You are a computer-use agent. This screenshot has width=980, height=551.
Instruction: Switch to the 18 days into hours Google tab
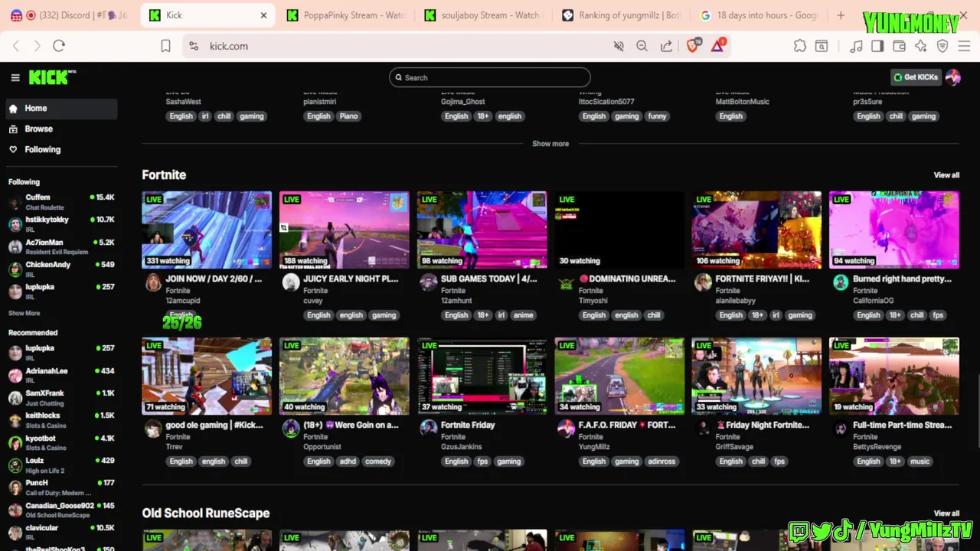759,15
